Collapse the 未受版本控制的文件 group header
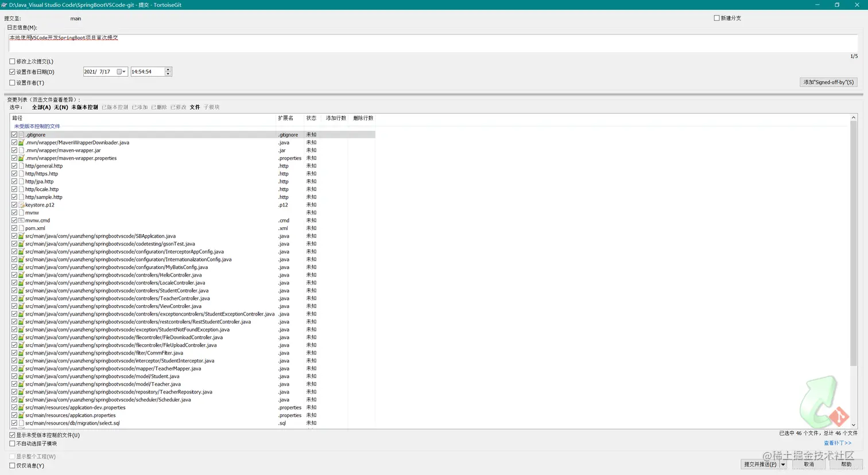Image resolution: width=868 pixels, height=475 pixels. pyautogui.click(x=37, y=126)
